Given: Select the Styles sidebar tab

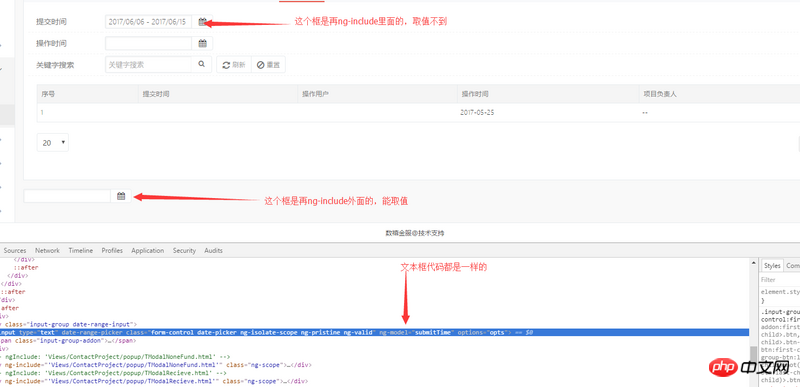Looking at the screenshot, I should pyautogui.click(x=772, y=266).
